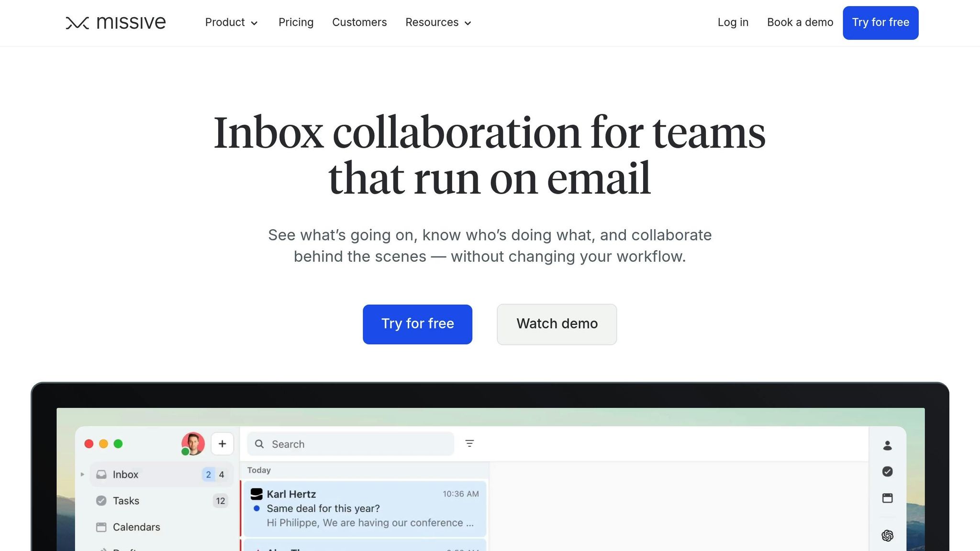The image size is (980, 551).
Task: Click the OpenAI integration icon
Action: [887, 535]
